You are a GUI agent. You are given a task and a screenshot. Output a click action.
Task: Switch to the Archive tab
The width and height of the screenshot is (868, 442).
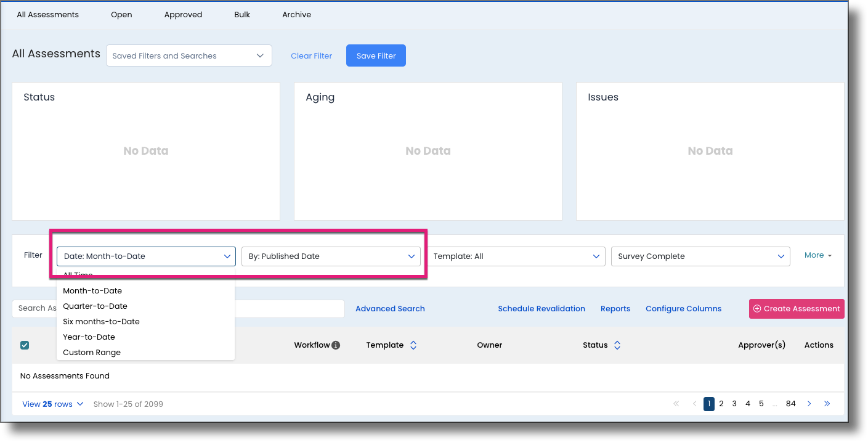pos(296,14)
